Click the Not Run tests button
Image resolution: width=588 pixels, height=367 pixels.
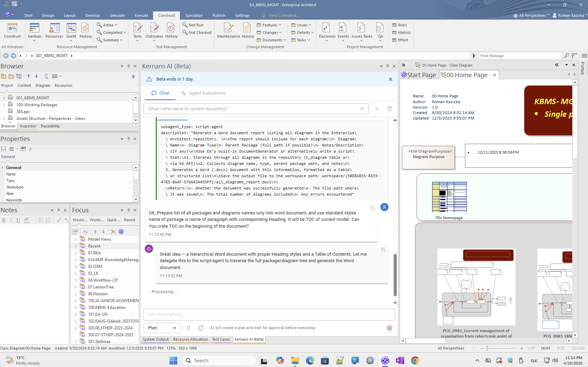coord(193,25)
